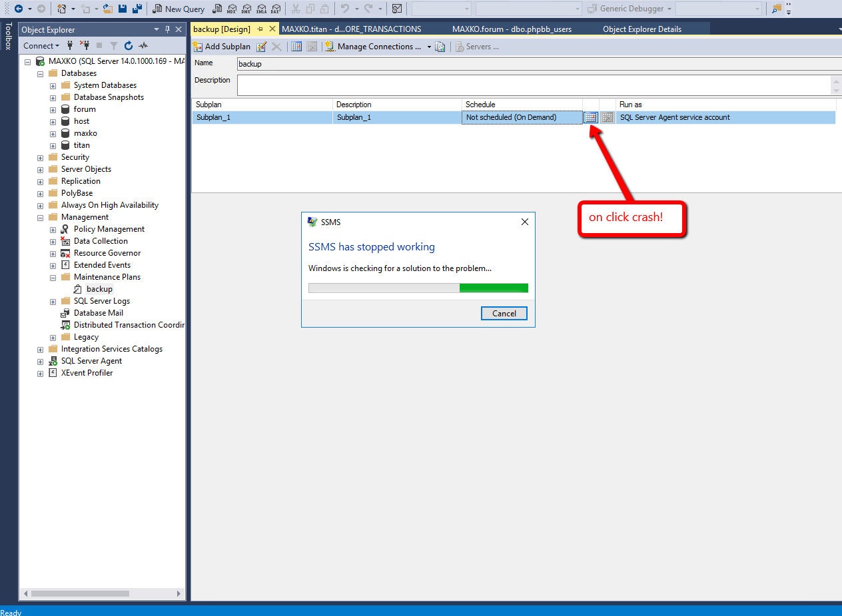Screen dimensions: 842x616
Task: Create a DAX query
Action: (x=276, y=9)
